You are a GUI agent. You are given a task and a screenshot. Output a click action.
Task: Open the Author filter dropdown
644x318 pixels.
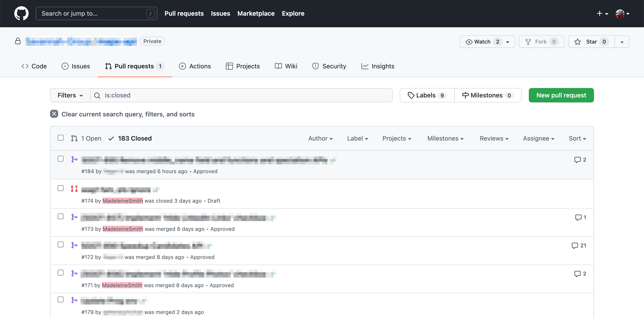(320, 138)
